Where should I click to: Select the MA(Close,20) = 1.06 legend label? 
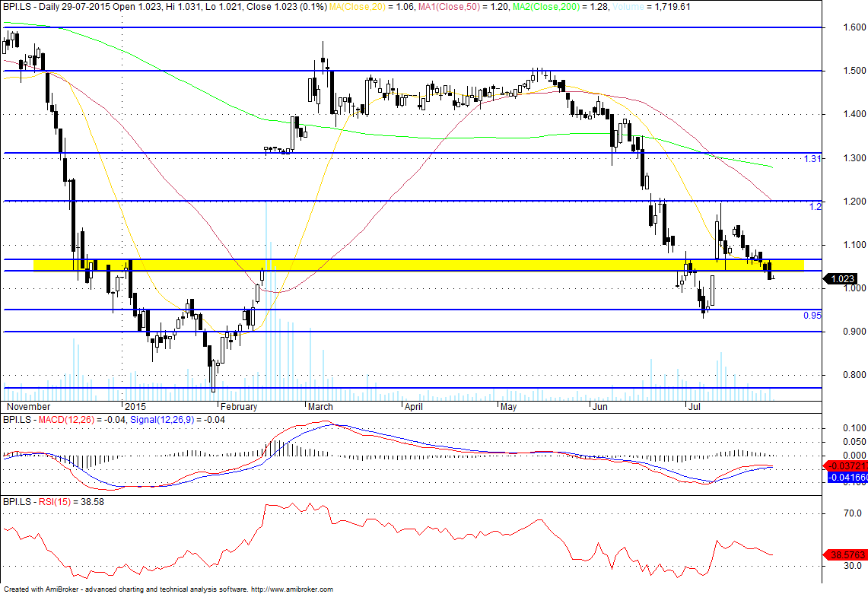[x=371, y=7]
